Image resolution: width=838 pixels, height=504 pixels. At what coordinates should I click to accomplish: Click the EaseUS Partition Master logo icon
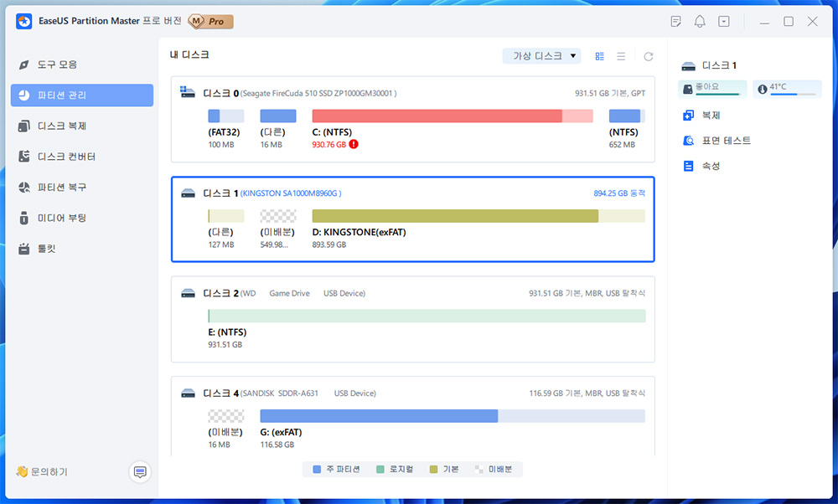click(x=24, y=22)
